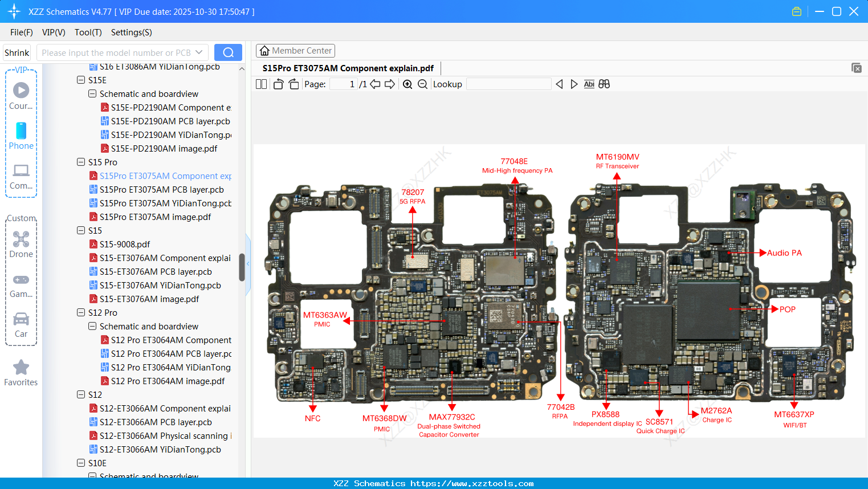Toggle the whole-word match search option
Screen dimensions: 868x489
[x=604, y=84]
